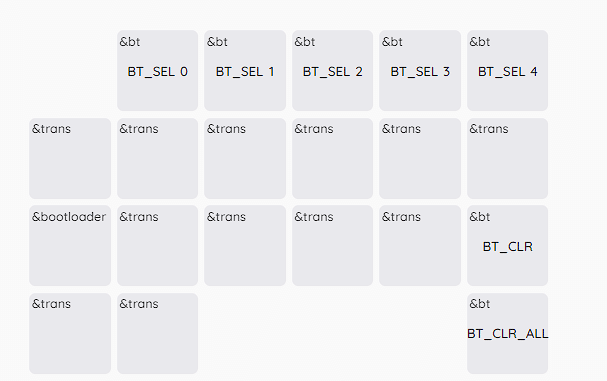The height and width of the screenshot is (381, 607).
Task: Click the &trans key right of &bootloader
Action: [x=158, y=245]
